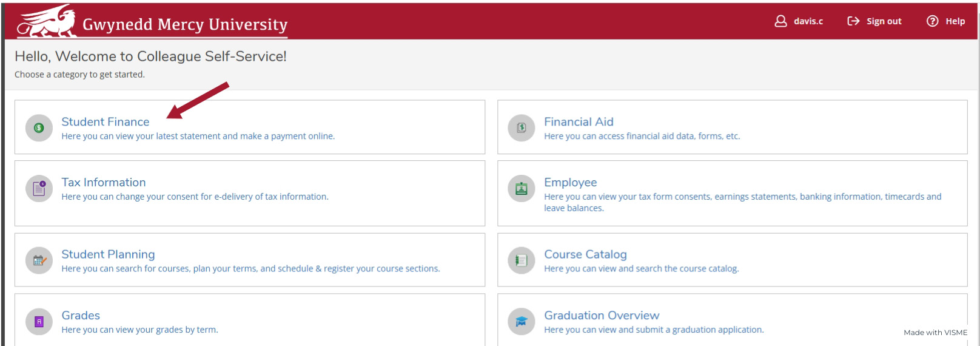The width and height of the screenshot is (980, 346).
Task: Click the Graduation Overview cap icon
Action: (522, 322)
